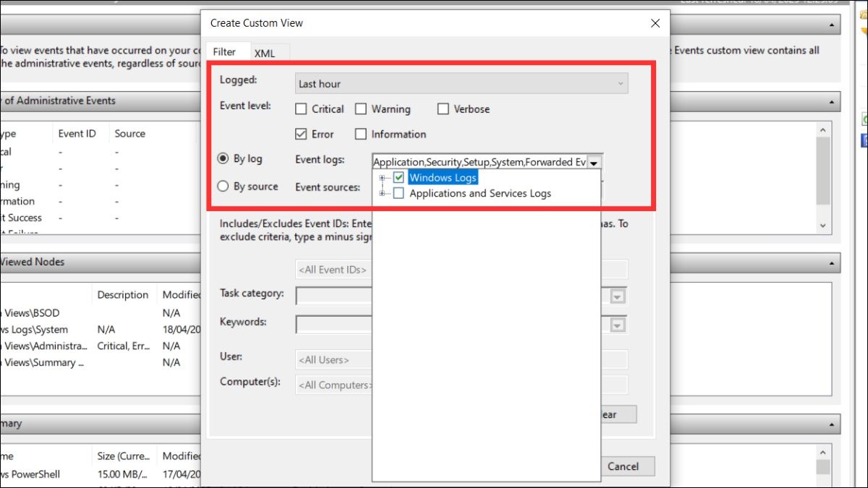The height and width of the screenshot is (488, 868).
Task: Select the Windows Logs tree label
Action: 443,178
